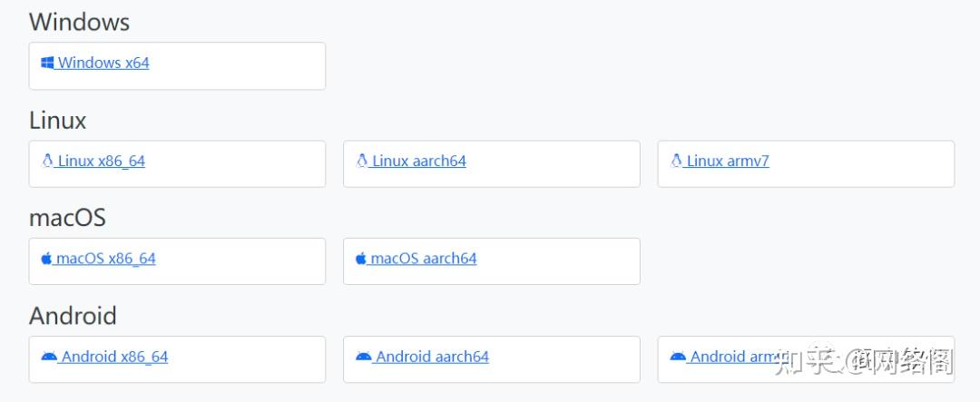Click the Windows logo icon beside Windows x64
The width and height of the screenshot is (980, 402).
47,63
